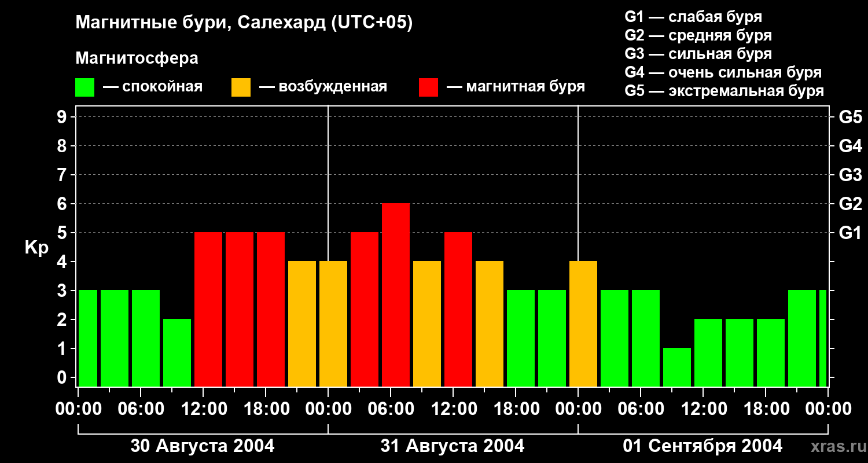Click the red 'магнитная буря' legend swatch
Image resolution: width=868 pixels, height=463 pixels.
point(428,87)
